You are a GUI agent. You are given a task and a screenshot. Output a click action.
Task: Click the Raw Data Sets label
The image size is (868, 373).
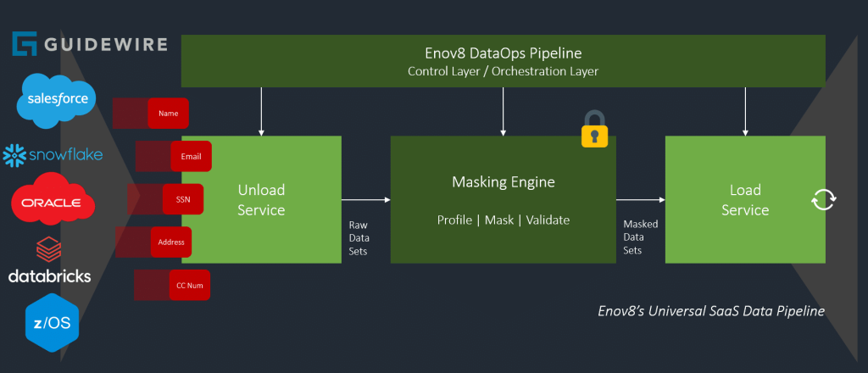pyautogui.click(x=359, y=238)
